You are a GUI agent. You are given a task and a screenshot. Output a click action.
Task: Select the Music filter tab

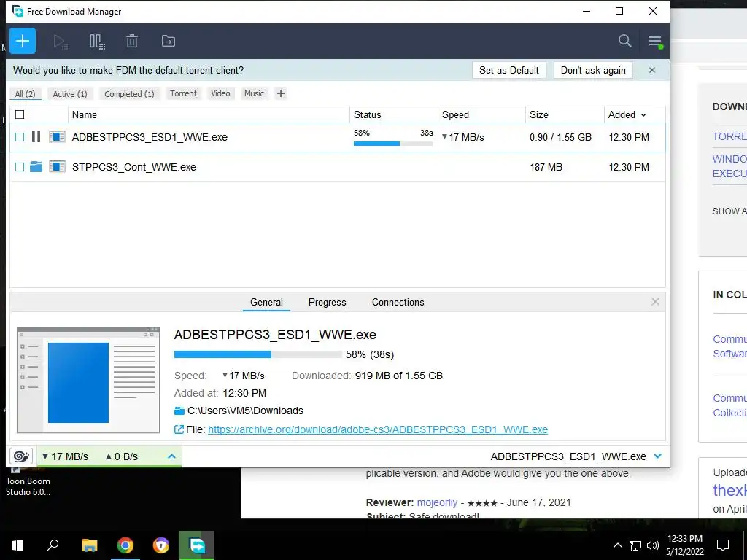254,93
